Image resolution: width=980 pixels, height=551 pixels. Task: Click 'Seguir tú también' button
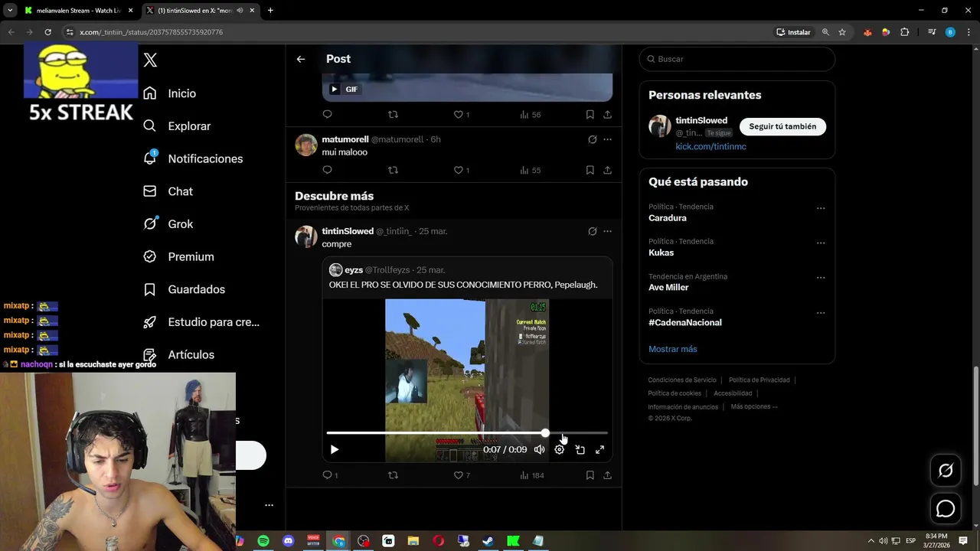(782, 126)
